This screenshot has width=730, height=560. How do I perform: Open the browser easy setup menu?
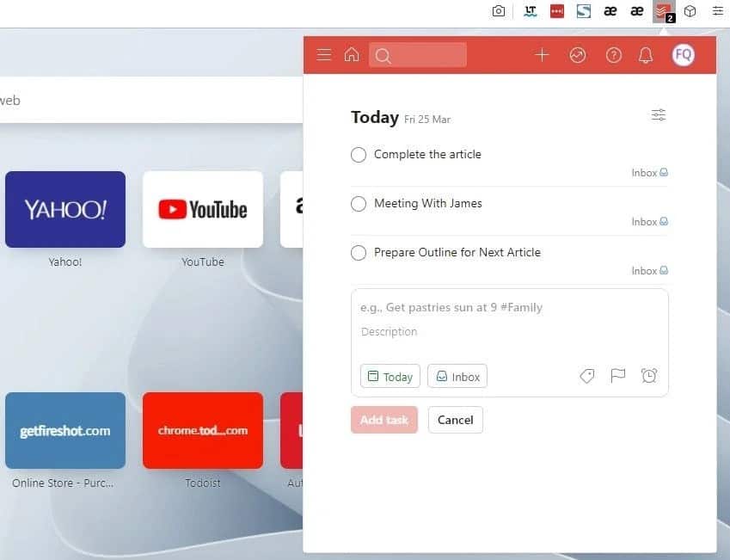(717, 10)
